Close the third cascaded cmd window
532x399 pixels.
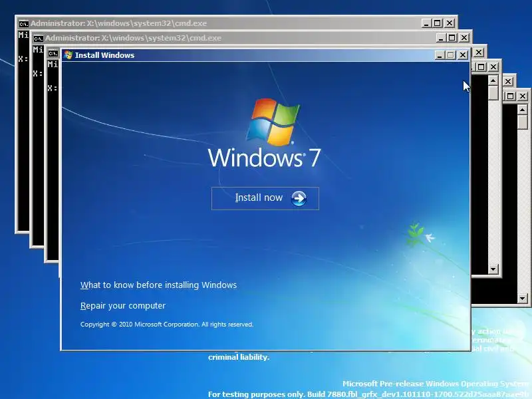(x=478, y=53)
